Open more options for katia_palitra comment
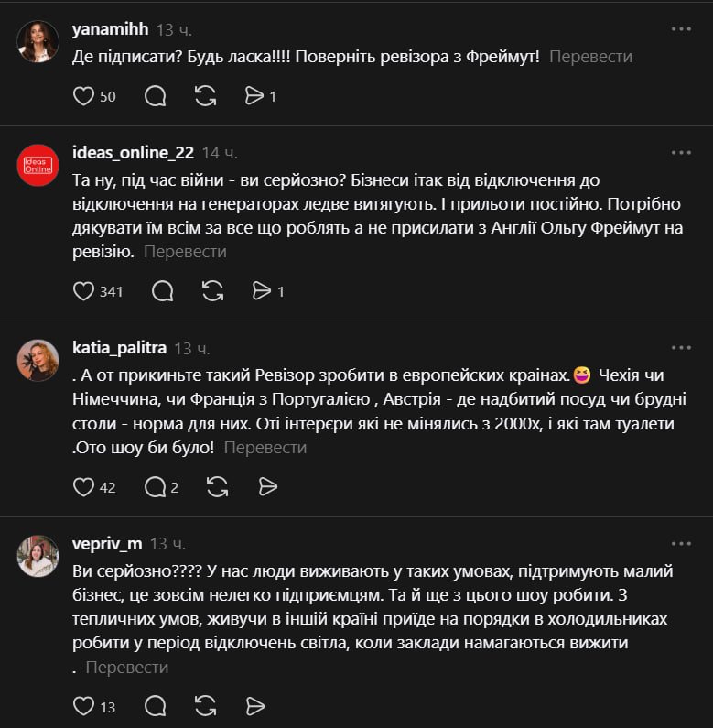 coord(681,348)
